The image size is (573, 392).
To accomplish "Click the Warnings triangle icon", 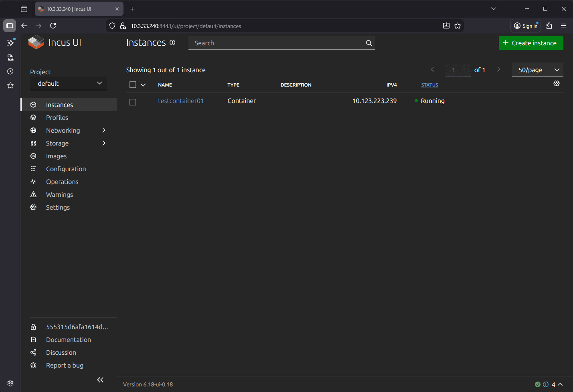I will (33, 194).
